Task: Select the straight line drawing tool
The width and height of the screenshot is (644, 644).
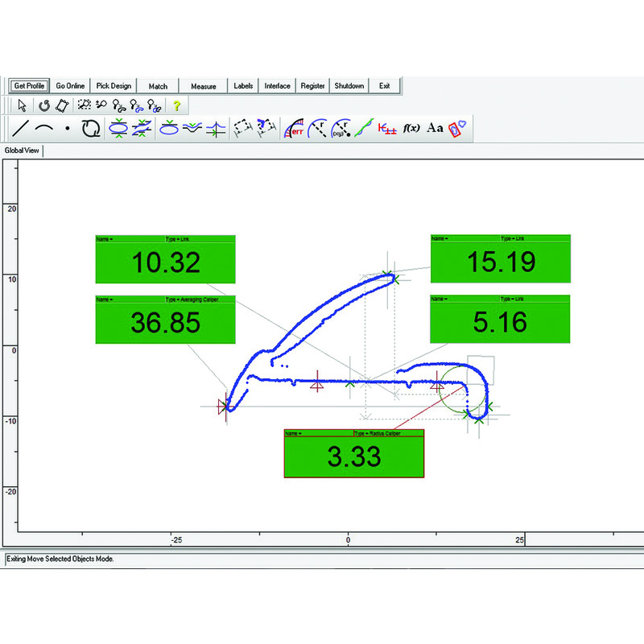Action: click(x=22, y=127)
